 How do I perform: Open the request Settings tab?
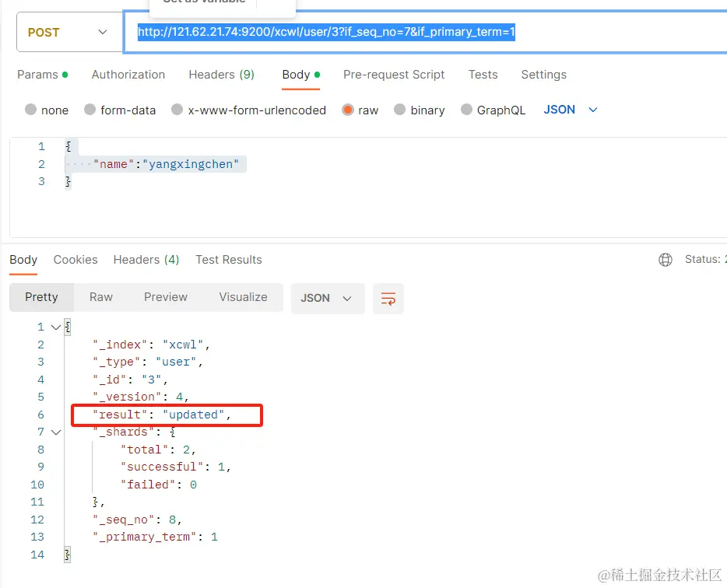click(543, 75)
